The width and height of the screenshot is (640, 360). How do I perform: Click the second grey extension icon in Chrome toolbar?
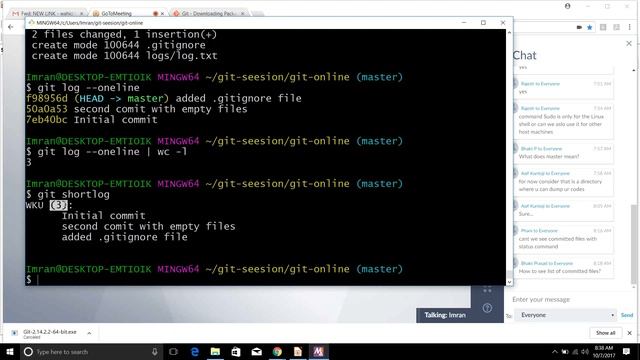616,27
